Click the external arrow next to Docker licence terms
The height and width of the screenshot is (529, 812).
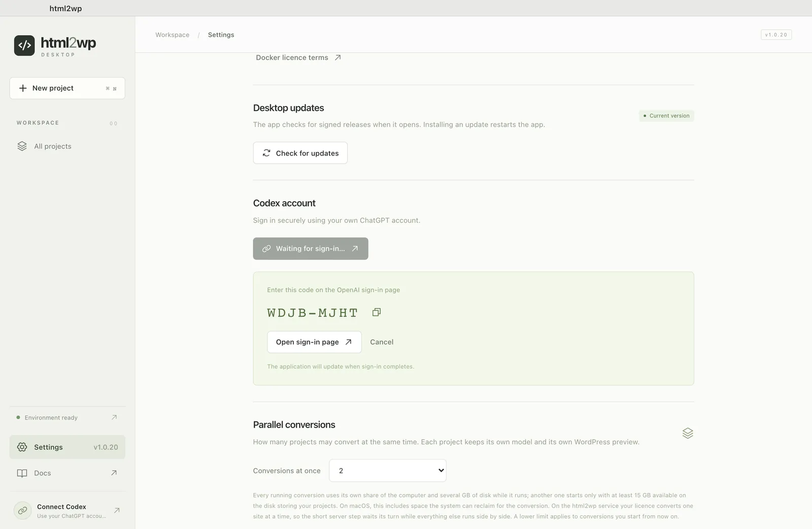(x=337, y=58)
